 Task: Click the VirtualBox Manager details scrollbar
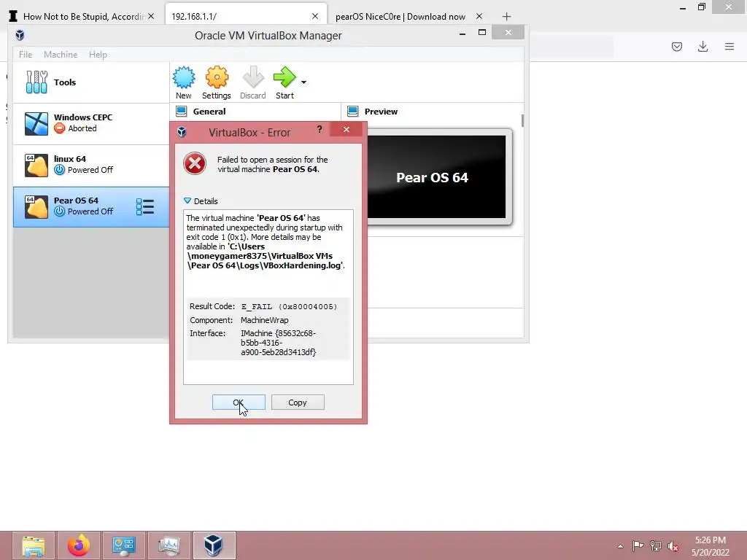point(522,120)
